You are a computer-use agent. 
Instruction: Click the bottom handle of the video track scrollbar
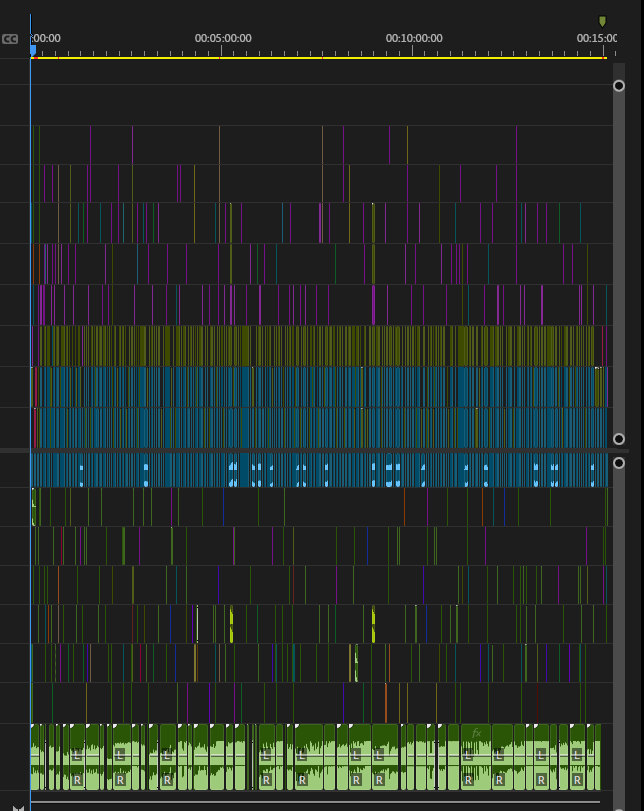[x=619, y=439]
